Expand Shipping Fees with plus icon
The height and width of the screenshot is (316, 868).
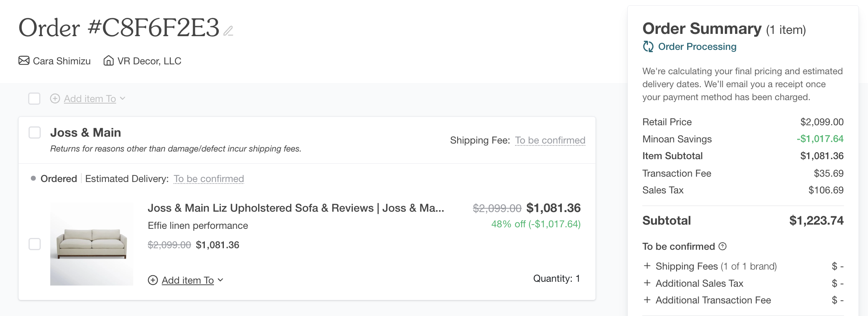tap(647, 266)
